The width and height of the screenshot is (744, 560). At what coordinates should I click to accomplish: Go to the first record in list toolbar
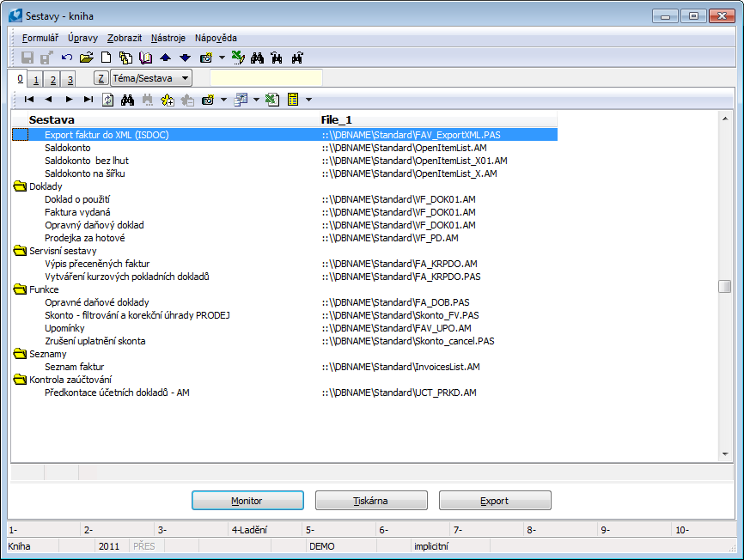[x=29, y=99]
